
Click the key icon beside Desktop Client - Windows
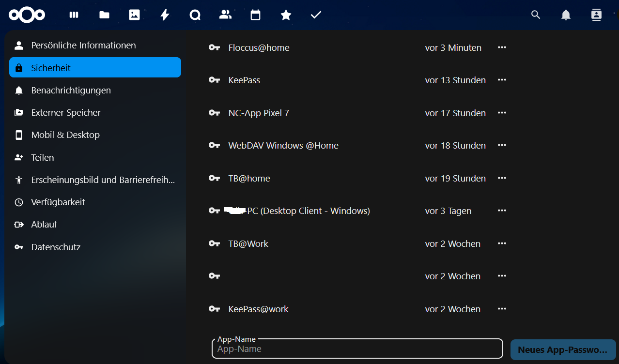(214, 211)
